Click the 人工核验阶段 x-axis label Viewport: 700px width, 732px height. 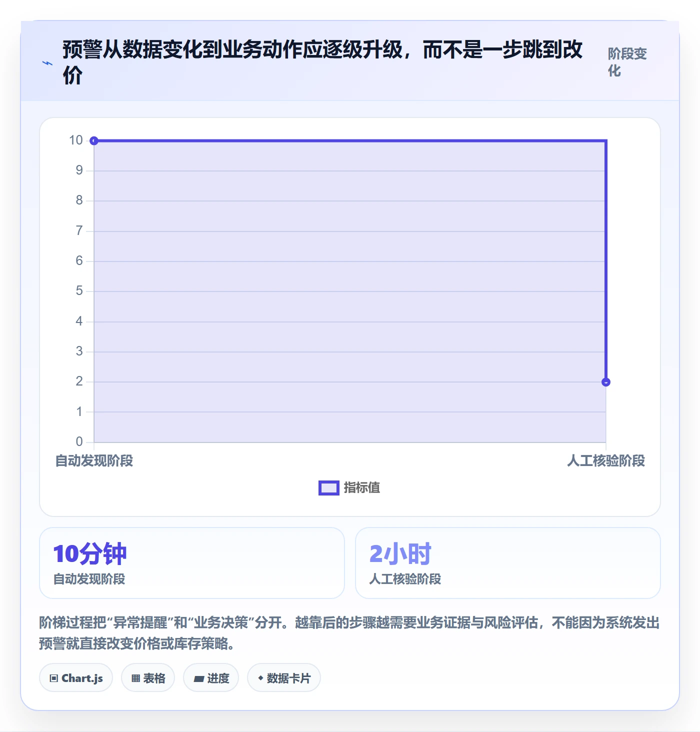click(x=606, y=460)
